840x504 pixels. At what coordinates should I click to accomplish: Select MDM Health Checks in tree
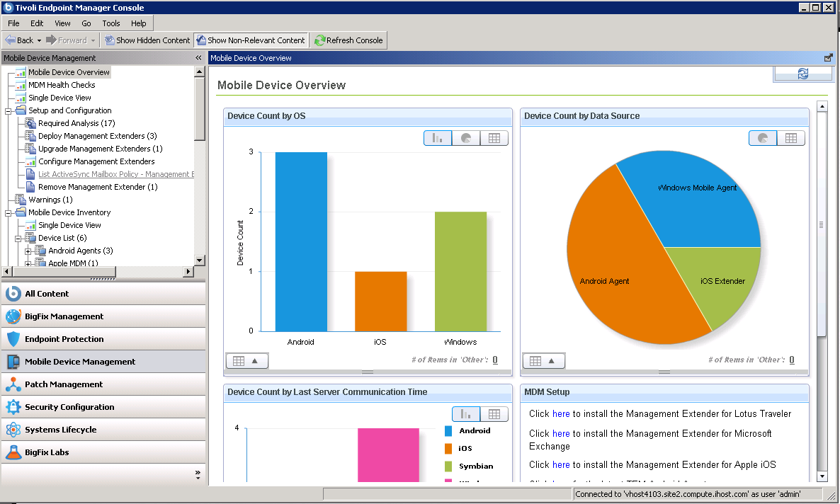click(62, 85)
